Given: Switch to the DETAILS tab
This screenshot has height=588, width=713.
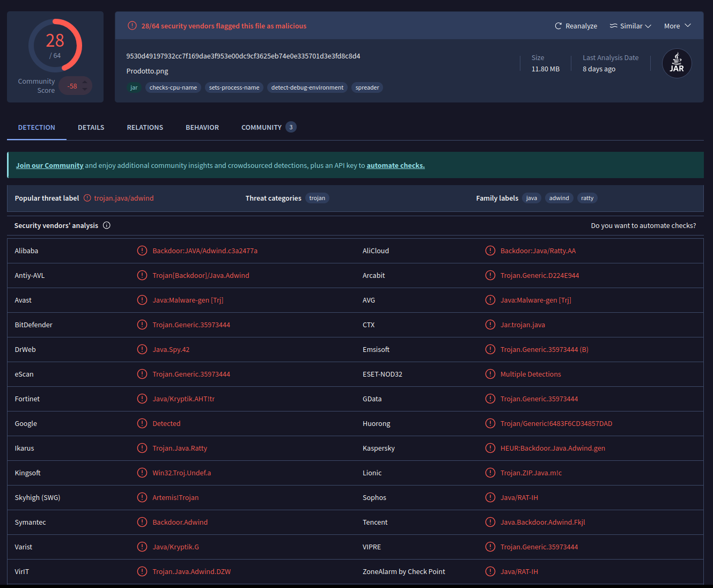Looking at the screenshot, I should [x=91, y=128].
